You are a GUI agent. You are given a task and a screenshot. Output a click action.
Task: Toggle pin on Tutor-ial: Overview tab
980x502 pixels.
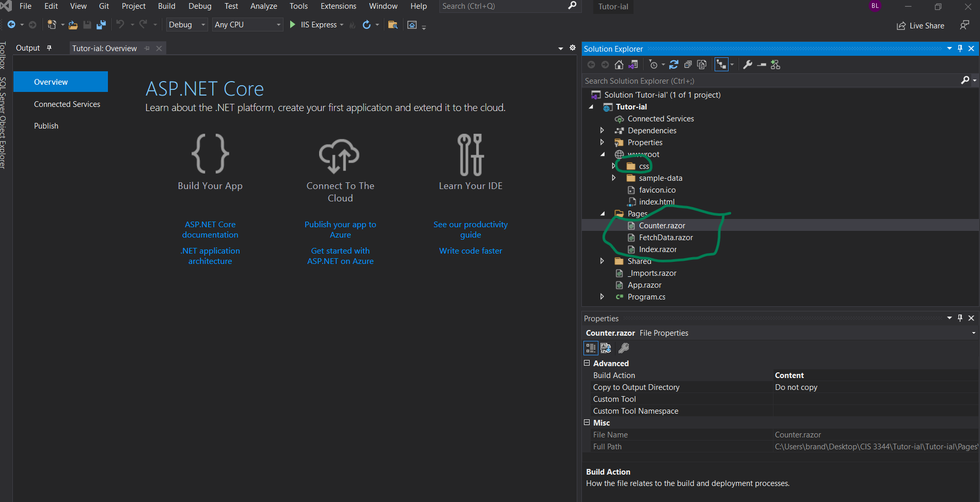tap(147, 48)
